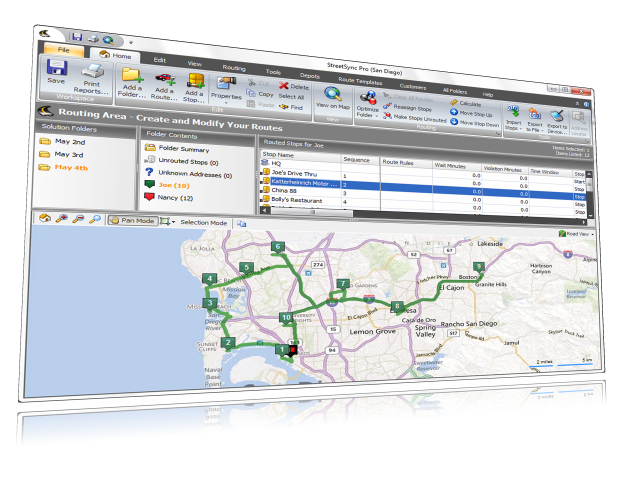Click the Add a Stop icon

(196, 84)
